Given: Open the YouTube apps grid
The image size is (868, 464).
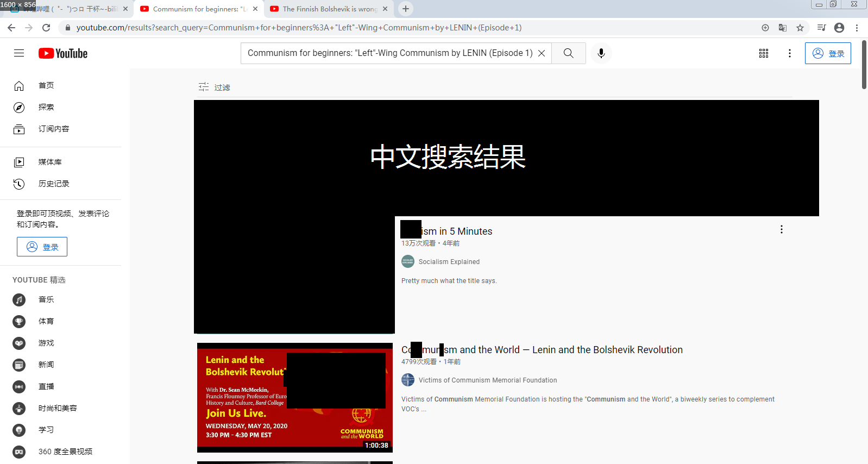Looking at the screenshot, I should (764, 53).
